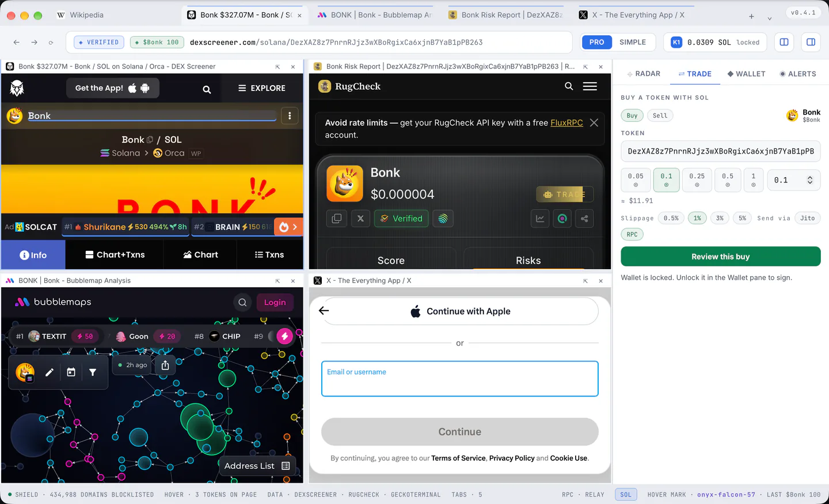Open a new tab with plus icon
Screen dimensions: 829x504
pyautogui.click(x=751, y=16)
